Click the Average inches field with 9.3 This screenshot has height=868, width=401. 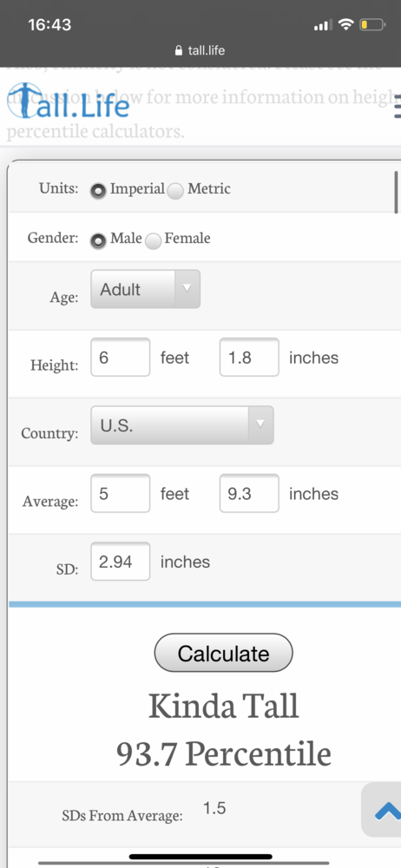(x=249, y=493)
